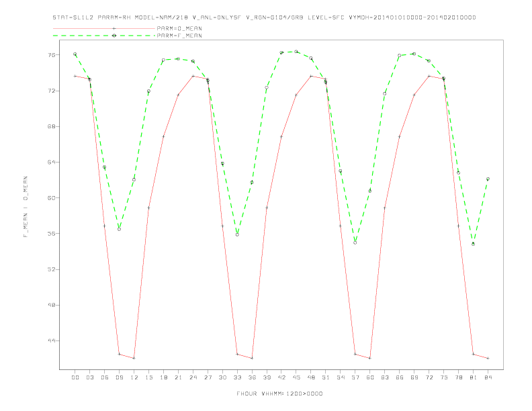Screen dimensions: 532x411
Task: Select red O_MEAN plus marker at hour 84
Action: pyautogui.click(x=488, y=358)
